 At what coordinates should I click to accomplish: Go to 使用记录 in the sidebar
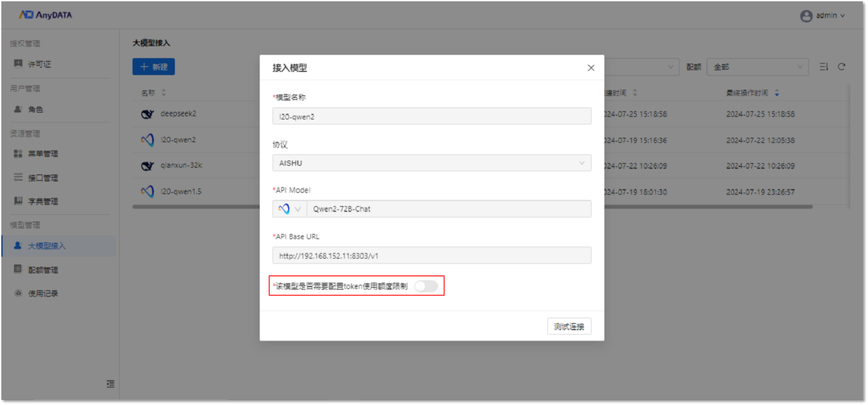point(43,293)
